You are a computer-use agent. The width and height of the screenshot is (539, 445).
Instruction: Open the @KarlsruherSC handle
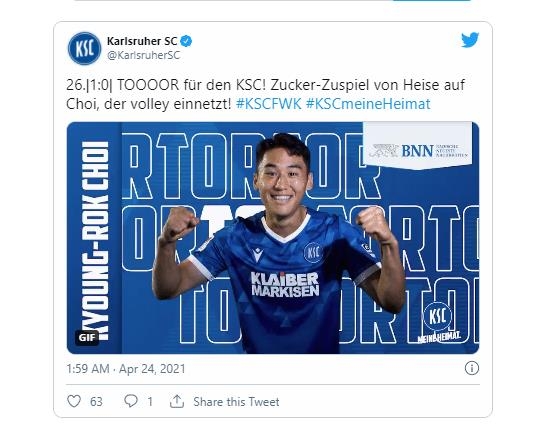pyautogui.click(x=143, y=55)
